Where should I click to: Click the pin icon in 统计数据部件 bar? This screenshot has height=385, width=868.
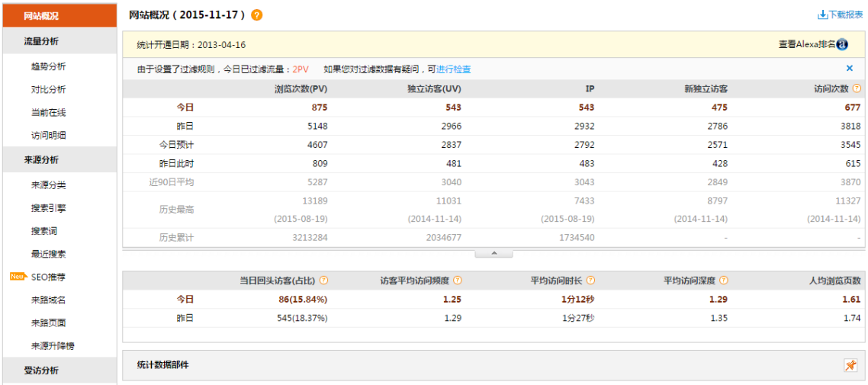click(850, 365)
